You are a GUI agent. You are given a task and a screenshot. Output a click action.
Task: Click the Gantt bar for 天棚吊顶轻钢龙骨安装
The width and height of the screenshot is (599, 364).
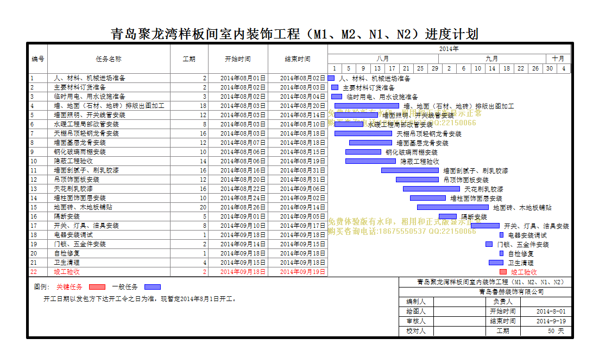point(363,133)
